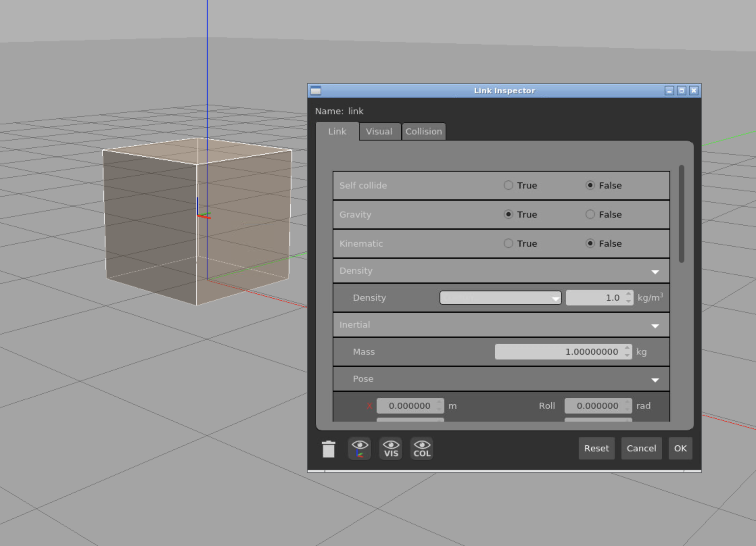Increase Mass with stepper up arrow
Screen dimensions: 756x546
coord(627,348)
